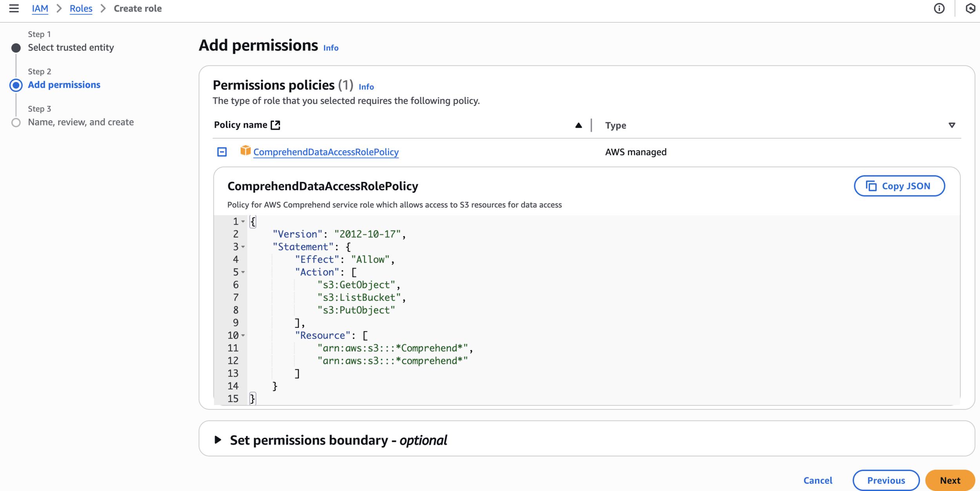This screenshot has width=980, height=491.
Task: Navigate to Roles breadcrumb
Action: pyautogui.click(x=81, y=9)
